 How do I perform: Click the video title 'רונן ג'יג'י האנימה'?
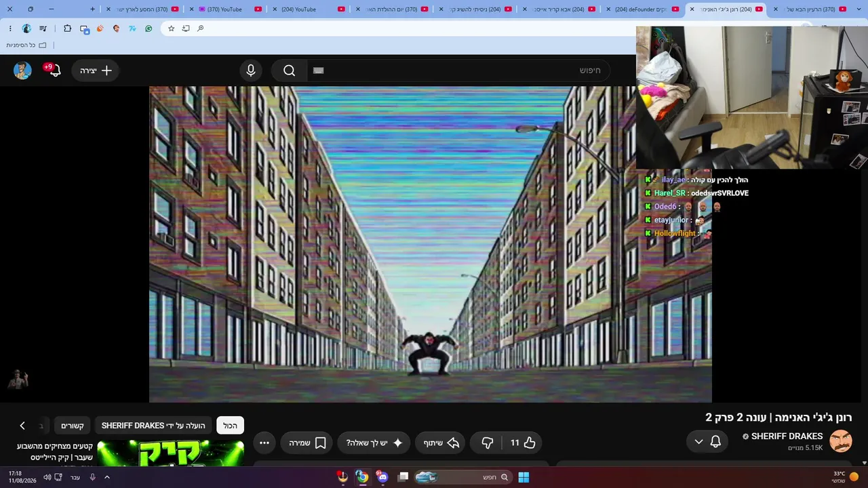tap(778, 418)
